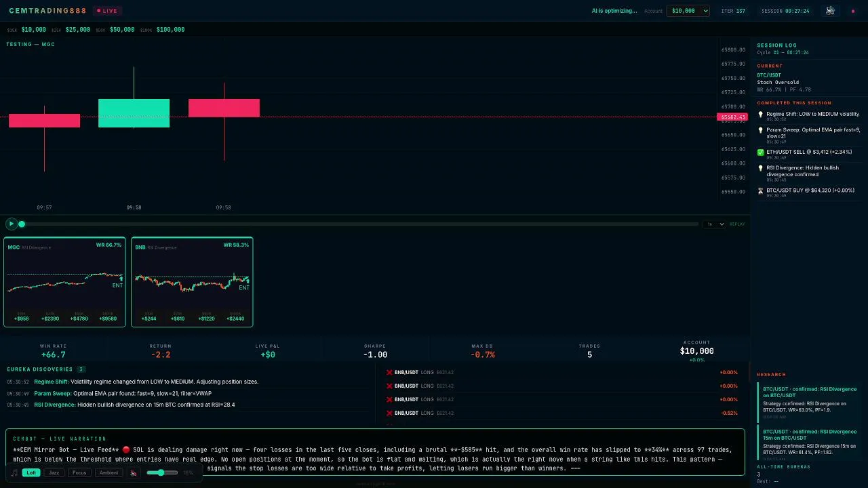Click green checkmark icon beside ETH/USDT SELL
The image size is (868, 488).
(x=760, y=152)
